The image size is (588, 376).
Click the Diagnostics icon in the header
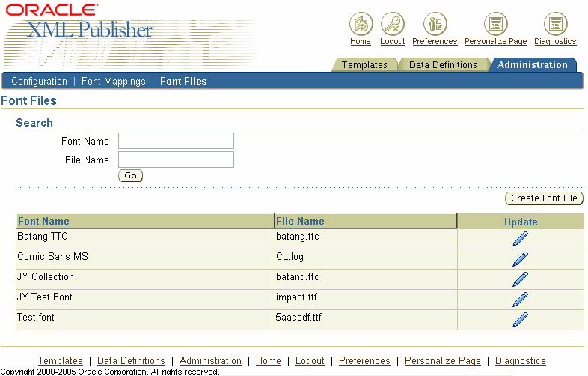tap(555, 24)
